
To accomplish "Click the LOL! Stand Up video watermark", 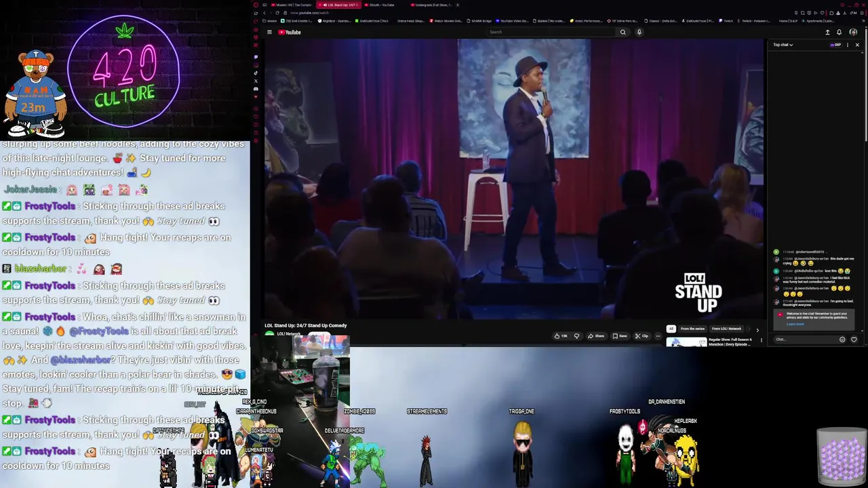I will click(x=698, y=293).
